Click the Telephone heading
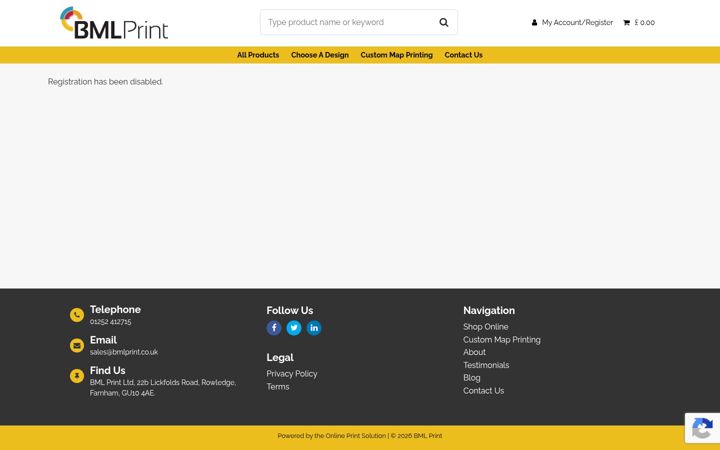The image size is (720, 450). coord(115,309)
